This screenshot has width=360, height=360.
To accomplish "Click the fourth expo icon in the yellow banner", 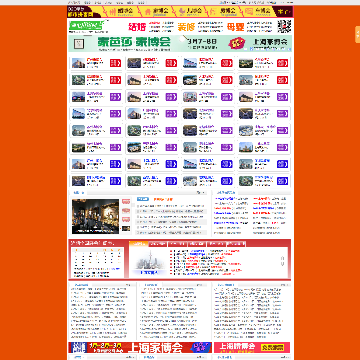I will click(213, 11).
